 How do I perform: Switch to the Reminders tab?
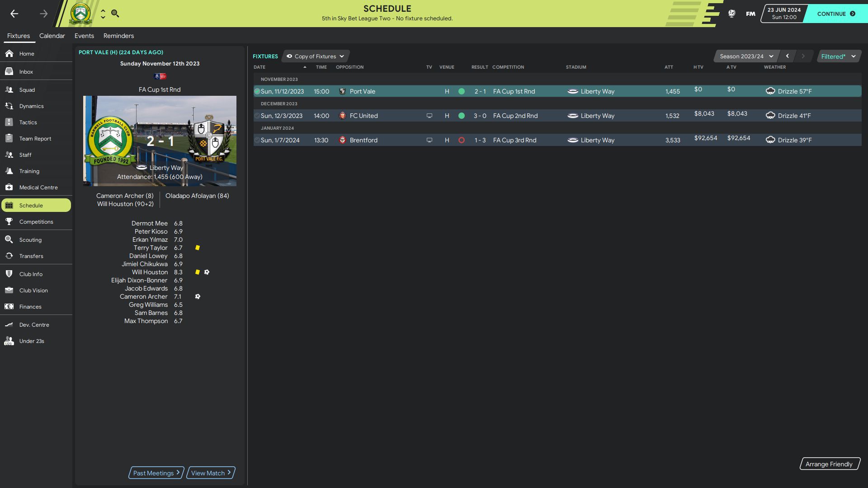tap(118, 36)
